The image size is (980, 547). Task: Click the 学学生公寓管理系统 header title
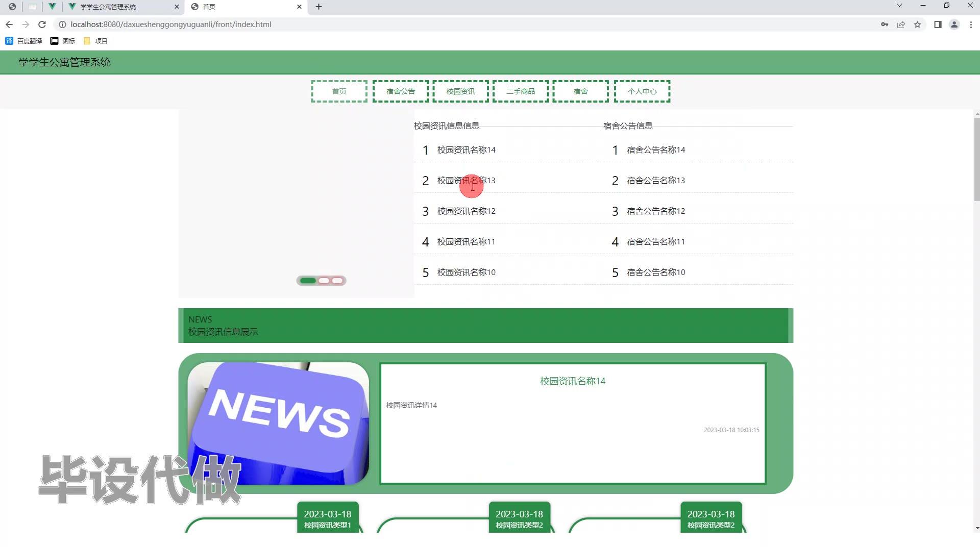(65, 62)
